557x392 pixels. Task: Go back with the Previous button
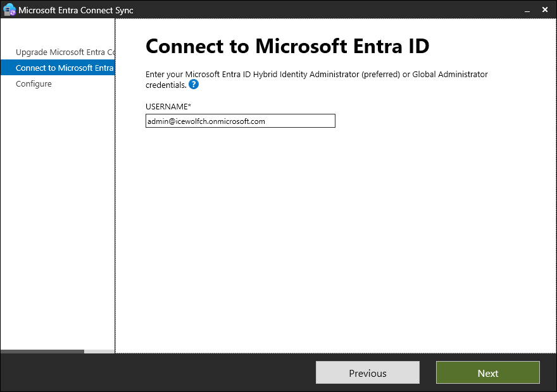[x=368, y=372]
